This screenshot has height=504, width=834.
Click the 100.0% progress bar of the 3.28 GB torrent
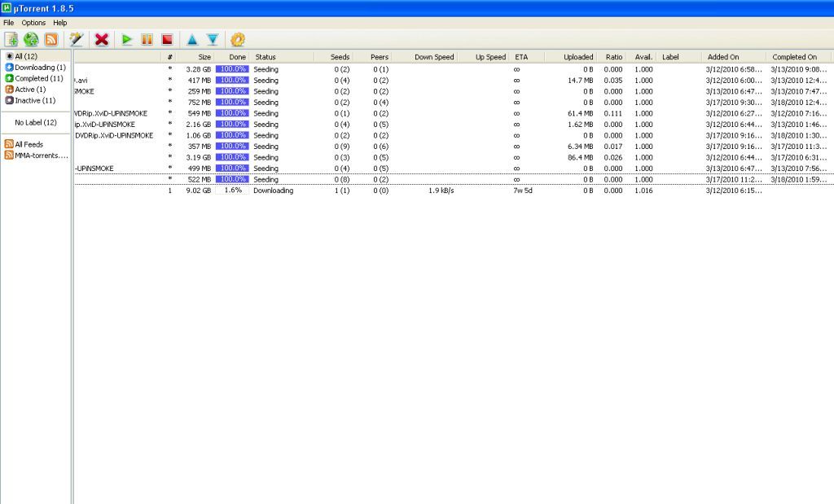coord(232,69)
